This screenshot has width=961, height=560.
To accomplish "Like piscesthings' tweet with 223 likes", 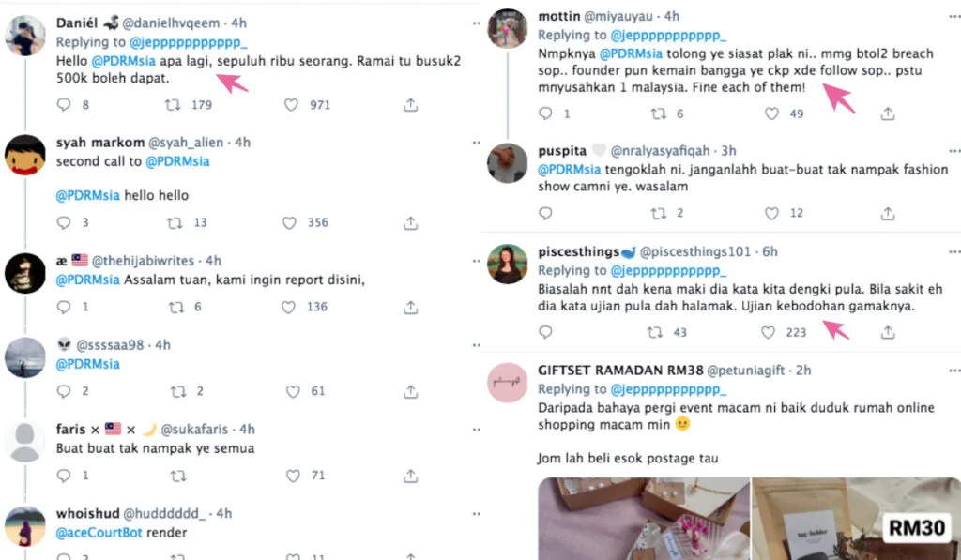I will (770, 332).
